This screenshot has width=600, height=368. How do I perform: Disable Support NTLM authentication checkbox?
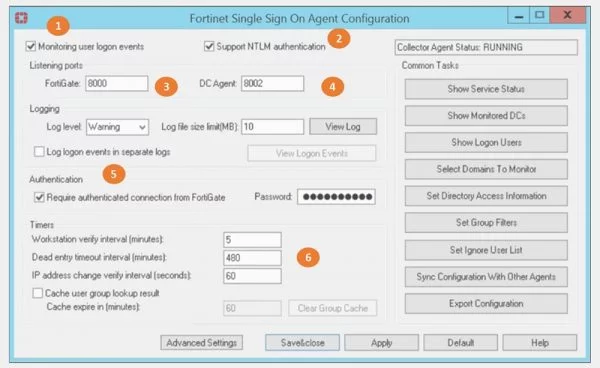(x=209, y=46)
